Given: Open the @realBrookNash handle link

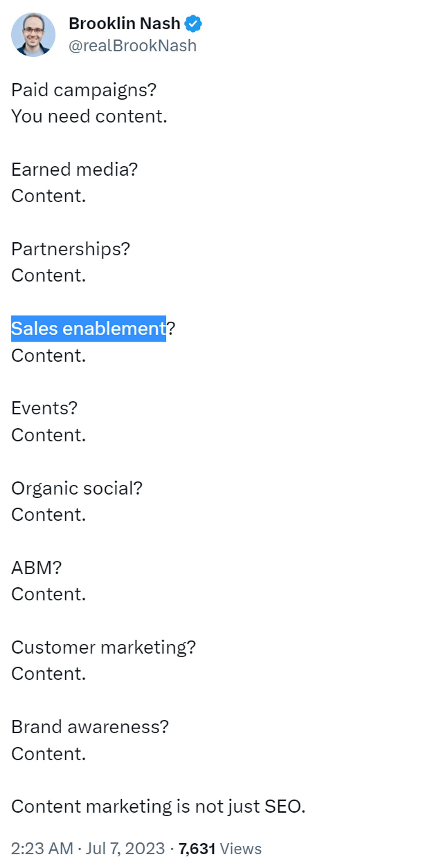Looking at the screenshot, I should pos(132,46).
